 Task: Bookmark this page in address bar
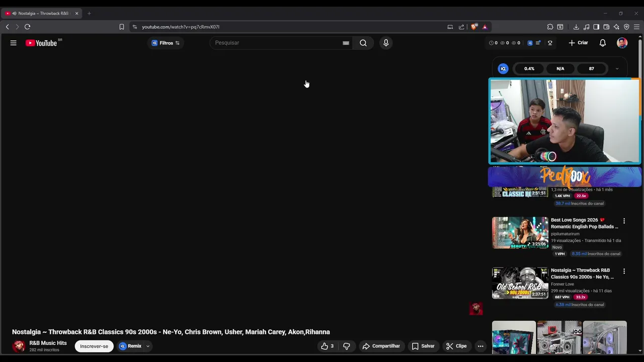click(x=121, y=27)
